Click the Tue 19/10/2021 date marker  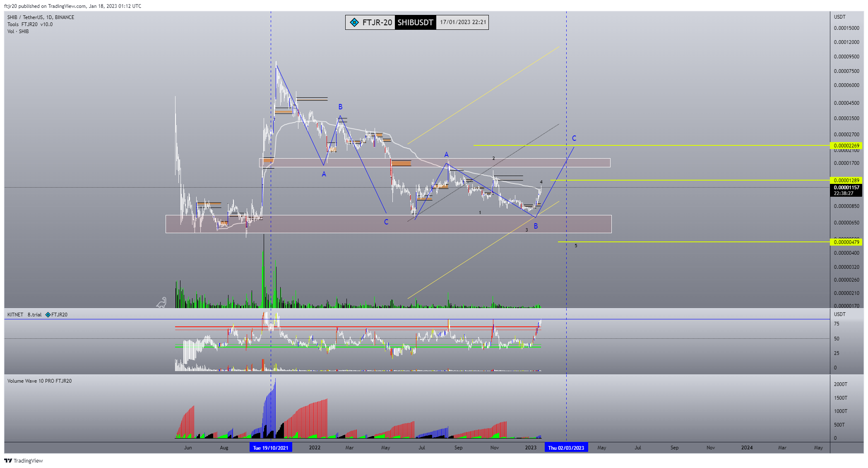271,448
